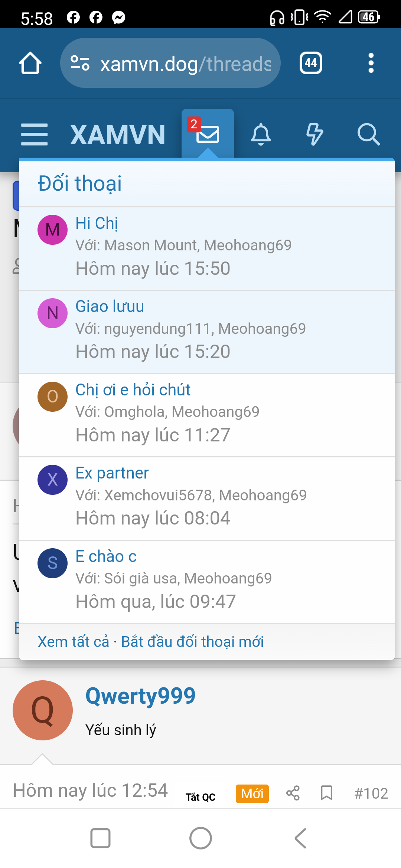Open the tab switcher showing 44 tabs

[311, 62]
